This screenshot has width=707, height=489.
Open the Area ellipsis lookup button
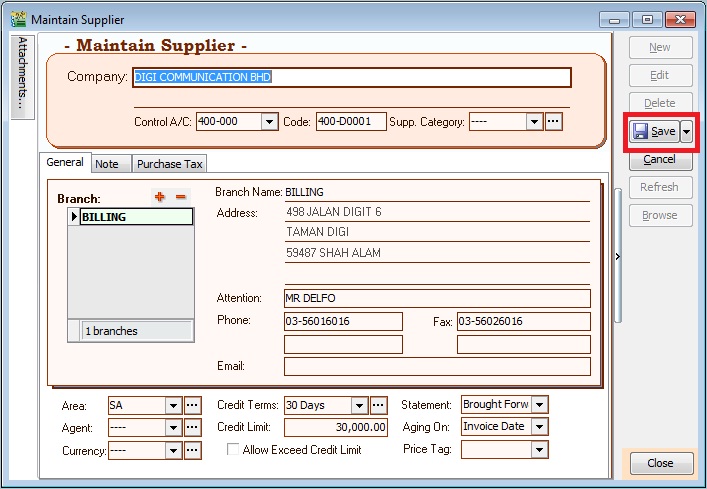pos(193,405)
